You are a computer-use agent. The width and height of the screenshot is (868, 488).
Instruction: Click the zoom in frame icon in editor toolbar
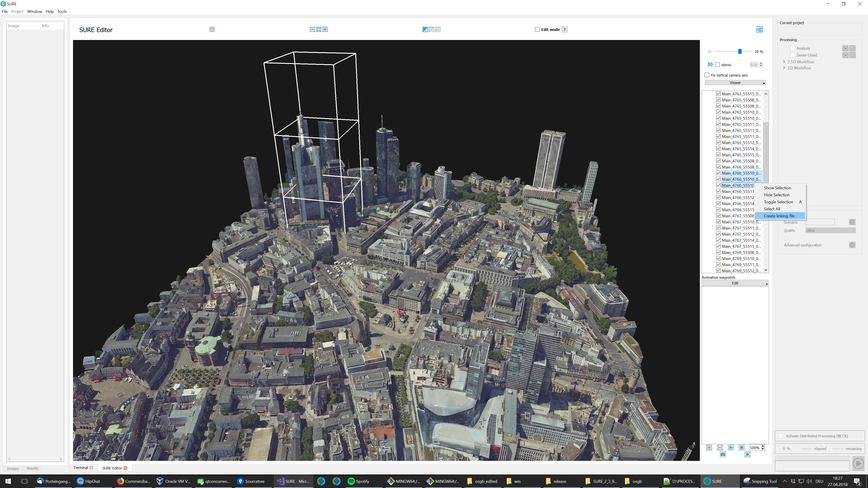(x=325, y=29)
